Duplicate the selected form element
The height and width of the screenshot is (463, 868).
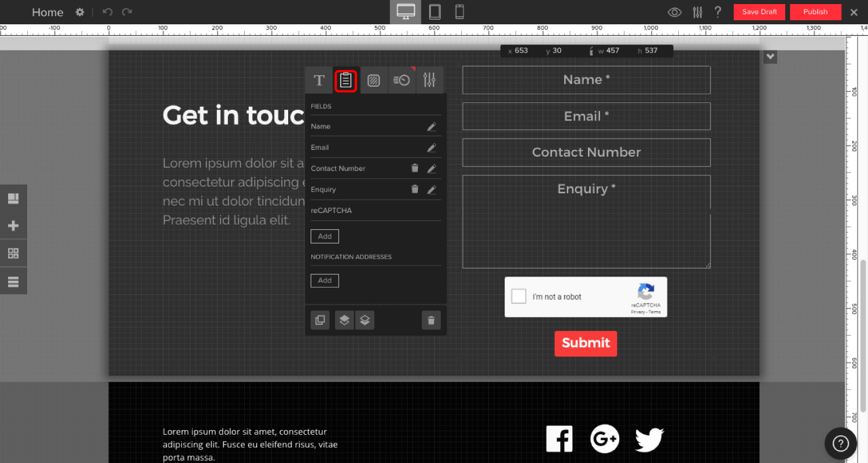pyautogui.click(x=320, y=320)
